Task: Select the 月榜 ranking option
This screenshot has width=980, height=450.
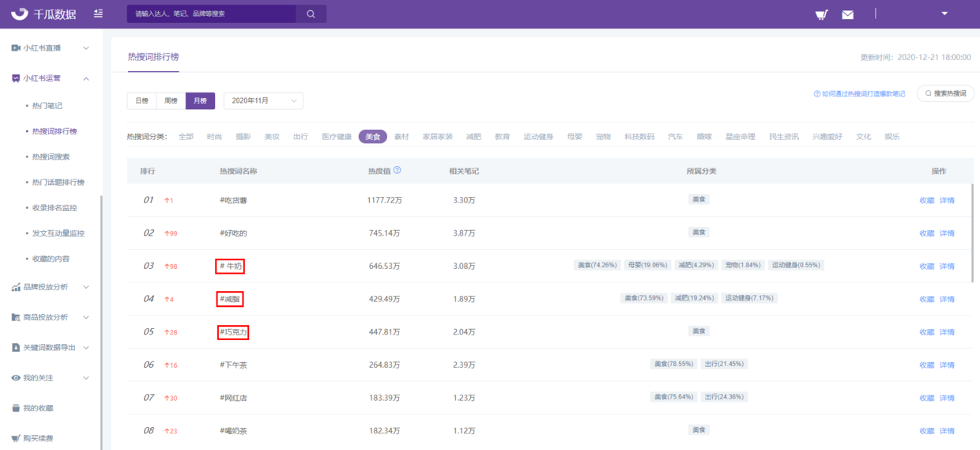Action: 200,100
